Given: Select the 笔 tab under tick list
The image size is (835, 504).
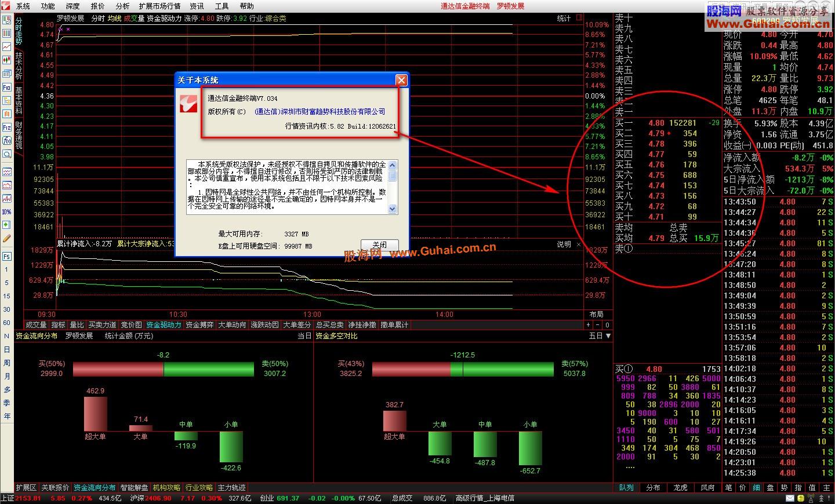Looking at the screenshot, I should pos(729,488).
